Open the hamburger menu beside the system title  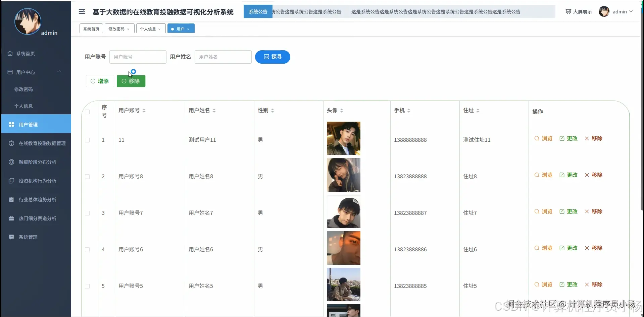(x=82, y=11)
